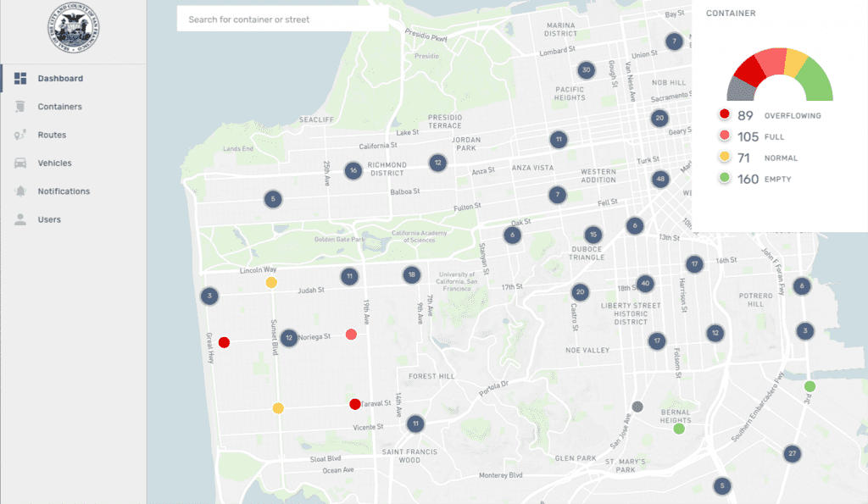Click the Routes pin icon
Viewport: 868px width, 504px height.
coord(20,135)
